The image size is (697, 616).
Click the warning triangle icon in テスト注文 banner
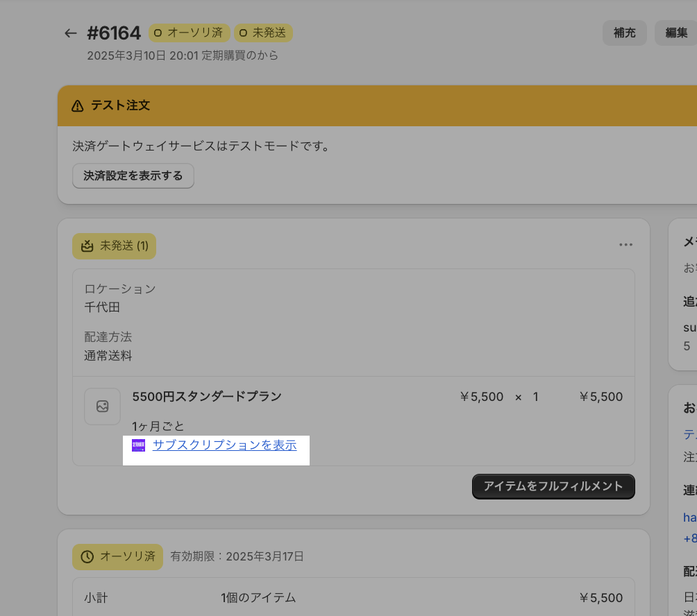coord(78,106)
